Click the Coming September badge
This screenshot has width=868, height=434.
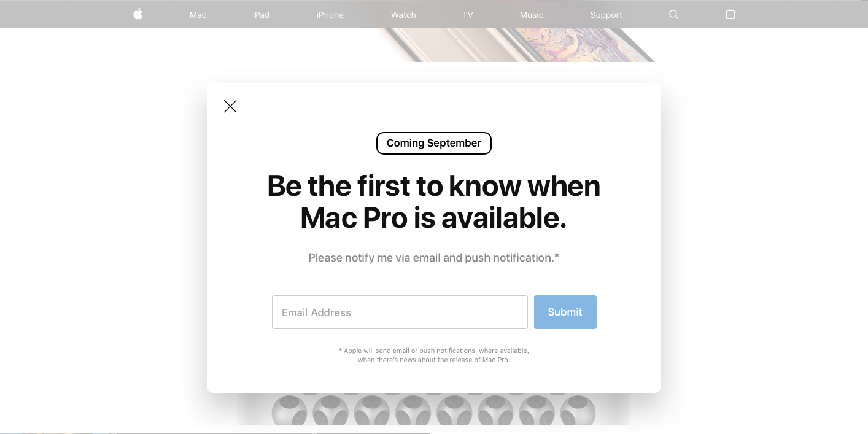434,143
